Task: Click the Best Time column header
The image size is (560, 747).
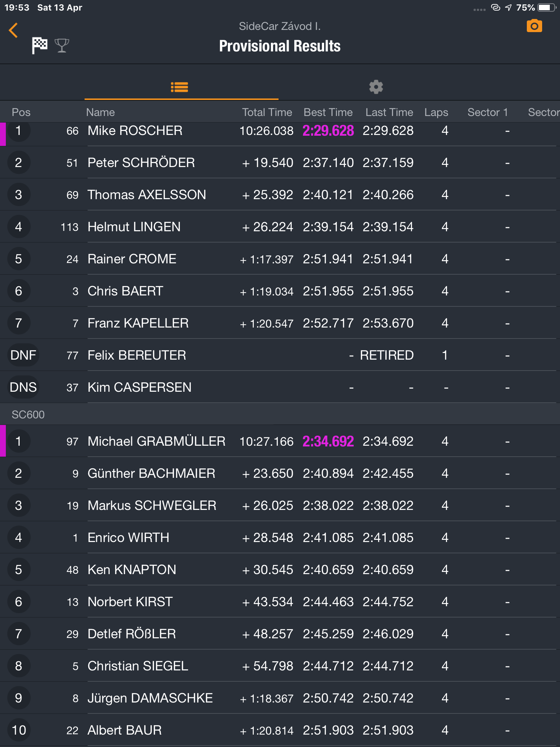Action: 328,112
